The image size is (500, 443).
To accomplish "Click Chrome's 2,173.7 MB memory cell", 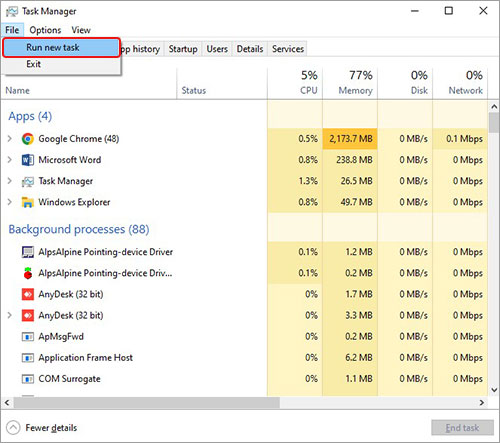I will [x=350, y=139].
